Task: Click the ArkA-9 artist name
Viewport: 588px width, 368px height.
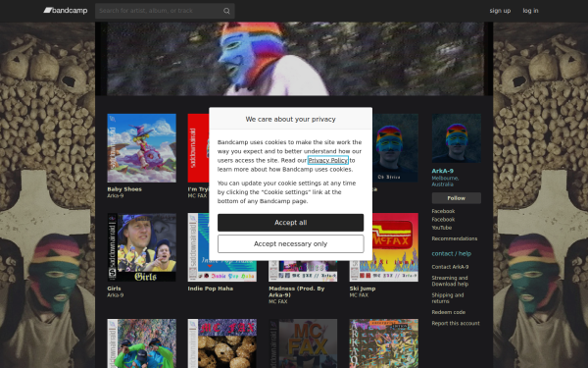Action: (443, 171)
